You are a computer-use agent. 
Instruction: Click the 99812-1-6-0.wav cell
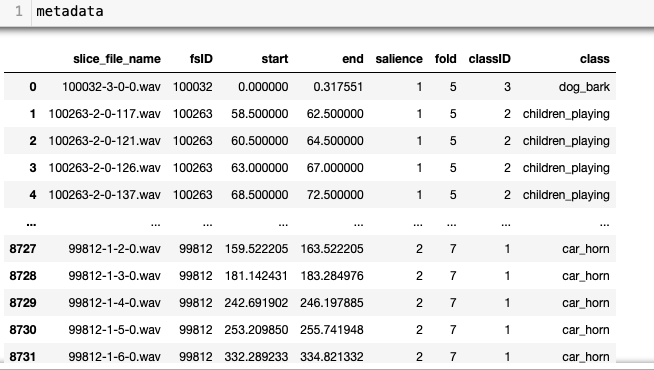tap(114, 357)
